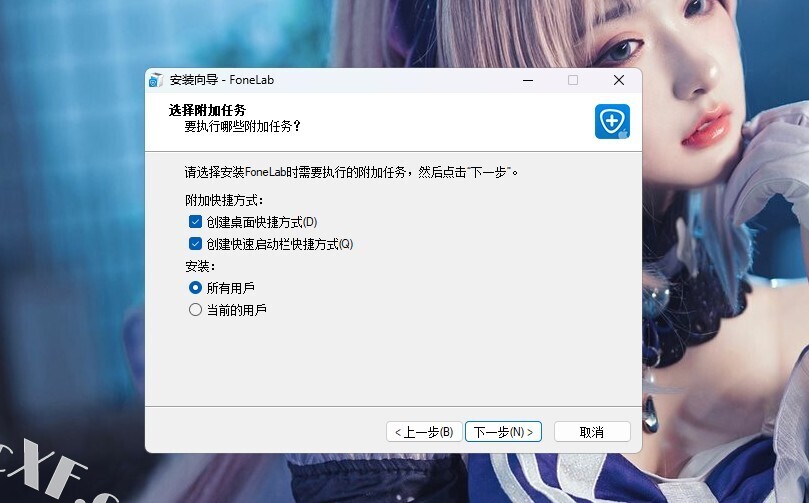Select the 所有用户 radio option
This screenshot has width=809, height=503.
196,287
